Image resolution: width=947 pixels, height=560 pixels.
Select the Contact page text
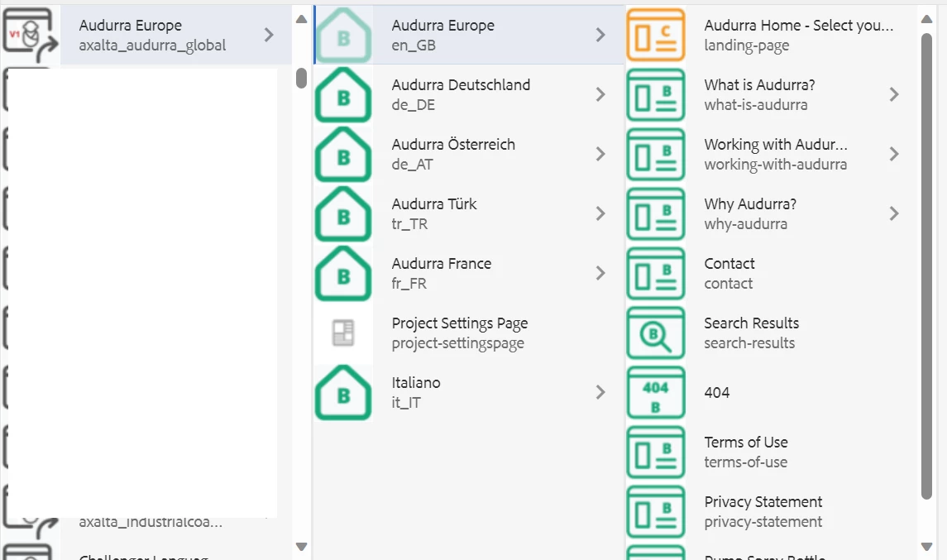(729, 273)
